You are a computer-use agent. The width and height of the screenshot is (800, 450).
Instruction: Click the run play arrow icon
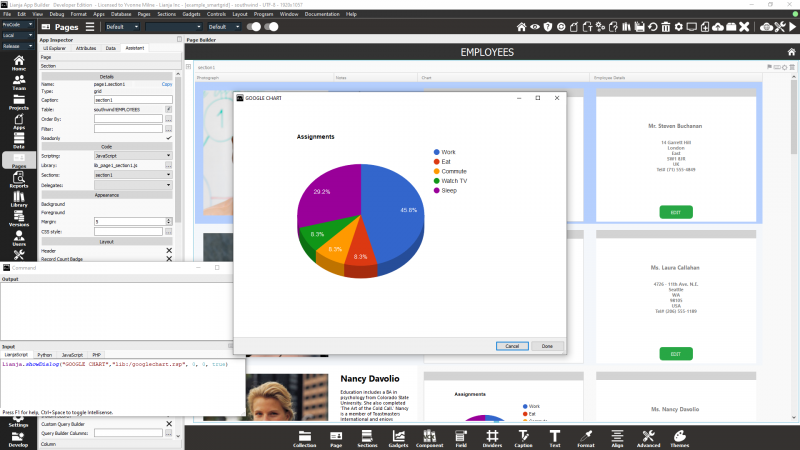click(x=792, y=27)
